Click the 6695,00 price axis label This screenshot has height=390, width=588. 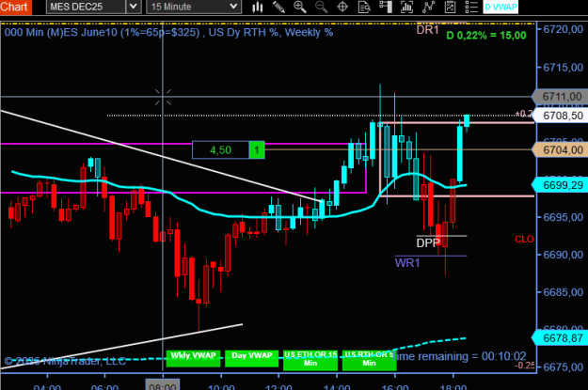click(563, 217)
